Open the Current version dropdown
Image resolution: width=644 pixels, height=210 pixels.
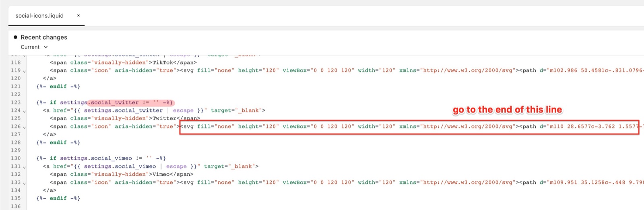(34, 47)
